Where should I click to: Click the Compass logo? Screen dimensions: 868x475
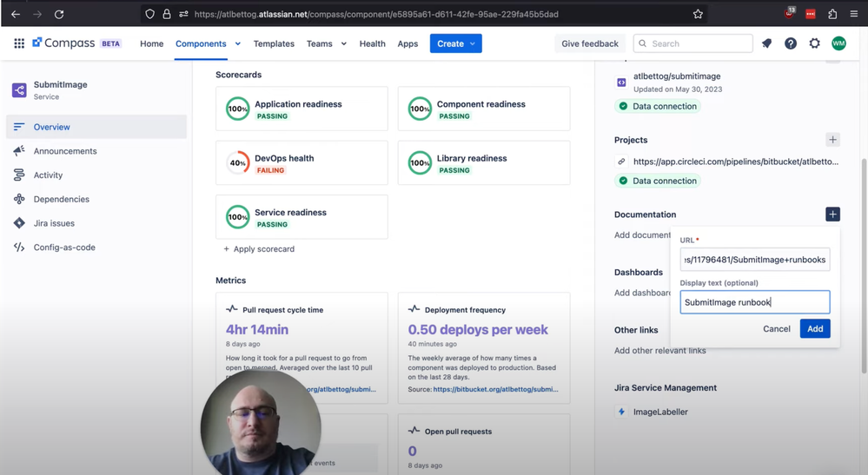click(63, 43)
